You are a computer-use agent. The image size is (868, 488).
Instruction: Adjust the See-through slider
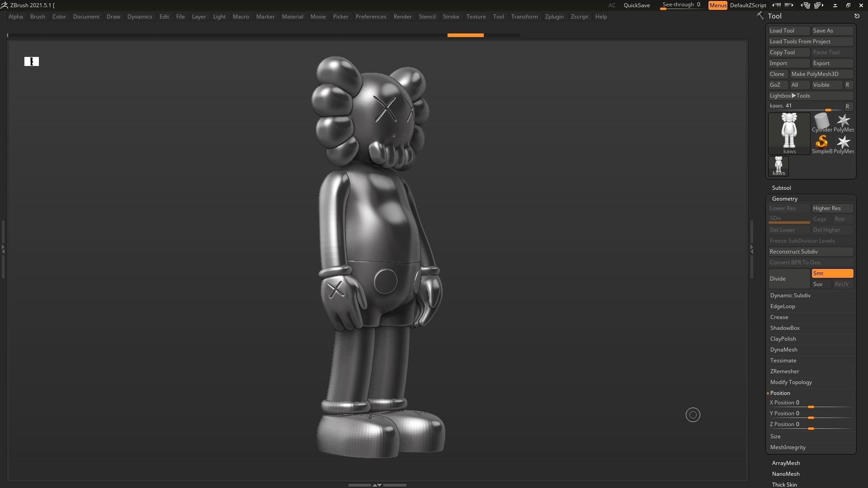click(x=681, y=5)
